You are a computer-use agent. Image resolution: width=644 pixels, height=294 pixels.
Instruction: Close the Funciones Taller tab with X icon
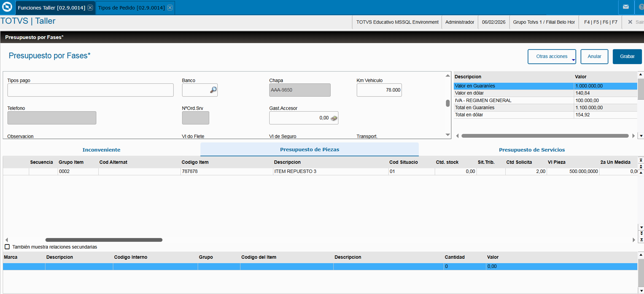90,8
